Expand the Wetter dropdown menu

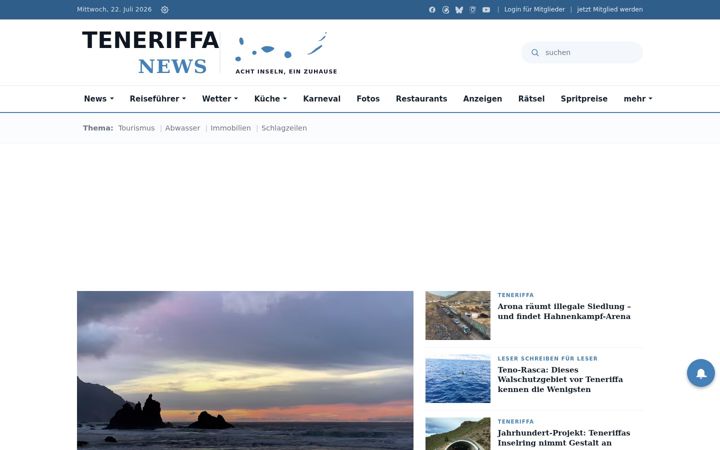click(220, 99)
